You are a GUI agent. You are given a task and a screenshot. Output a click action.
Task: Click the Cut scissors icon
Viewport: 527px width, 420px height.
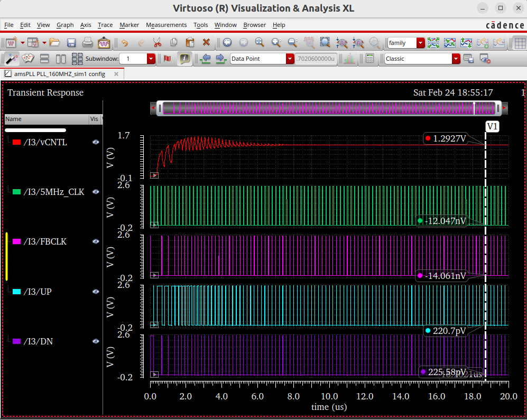tap(157, 43)
